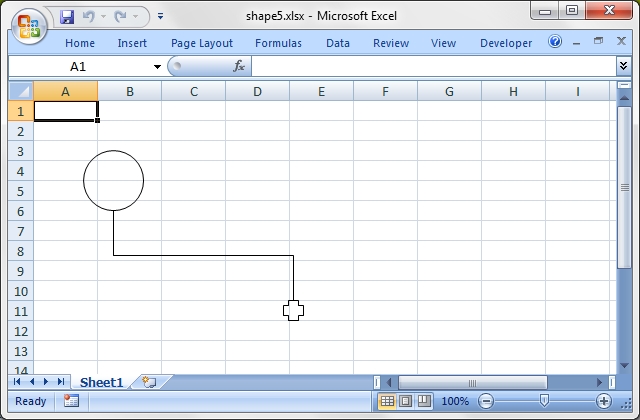Select the Sheet1 tab
This screenshot has width=640, height=420.
click(101, 382)
